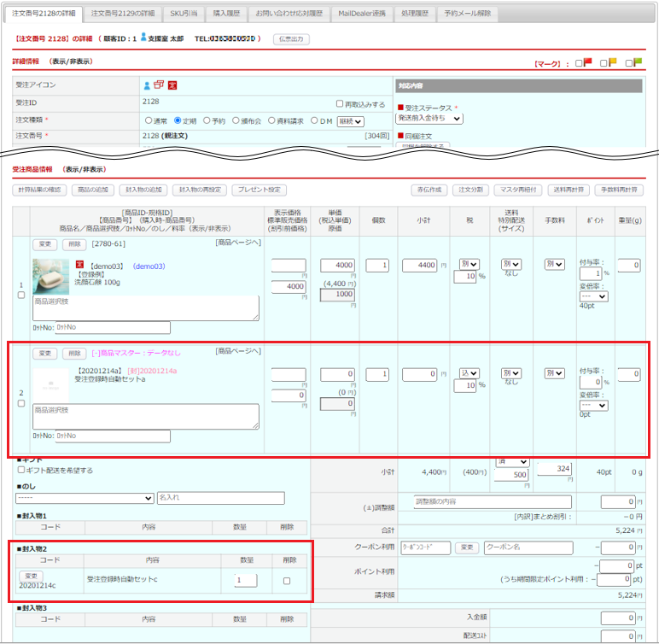
Task: Click the red 定 icon in 受注アイコン row
Action: (172, 85)
